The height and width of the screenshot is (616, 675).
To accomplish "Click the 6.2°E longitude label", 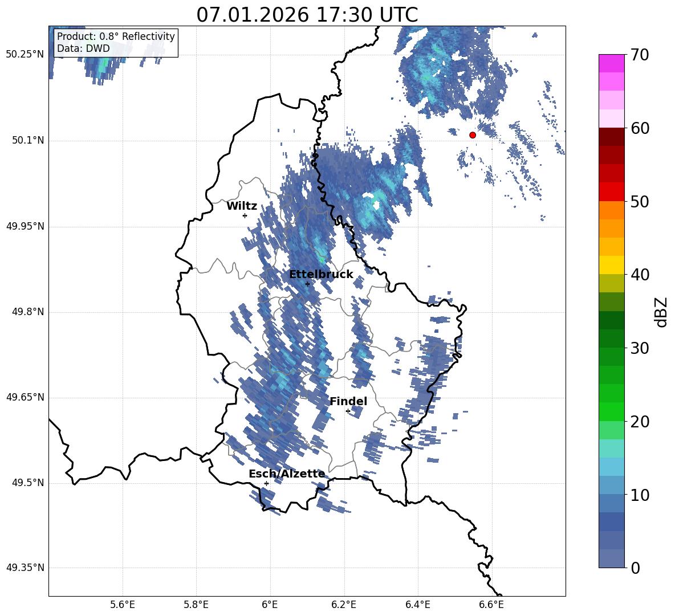I will pyautogui.click(x=344, y=605).
